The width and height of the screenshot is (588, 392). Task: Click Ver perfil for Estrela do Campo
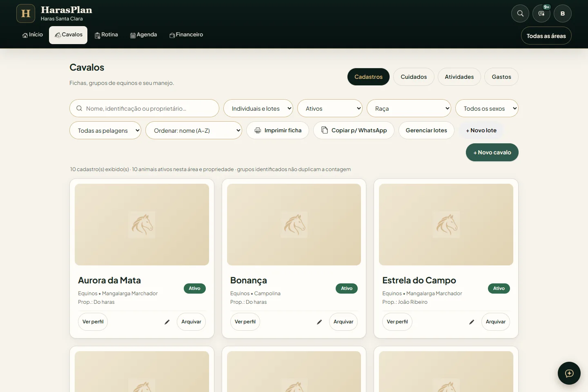[x=397, y=322]
